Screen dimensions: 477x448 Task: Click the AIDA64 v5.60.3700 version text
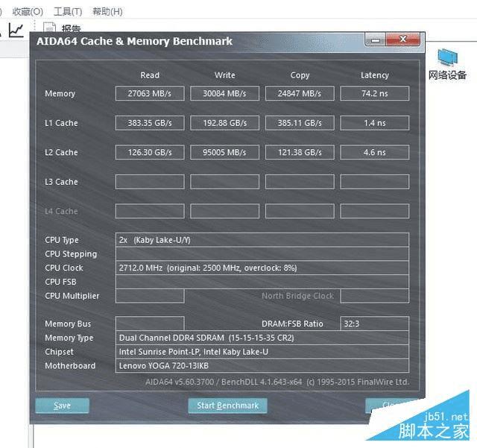pyautogui.click(x=277, y=382)
